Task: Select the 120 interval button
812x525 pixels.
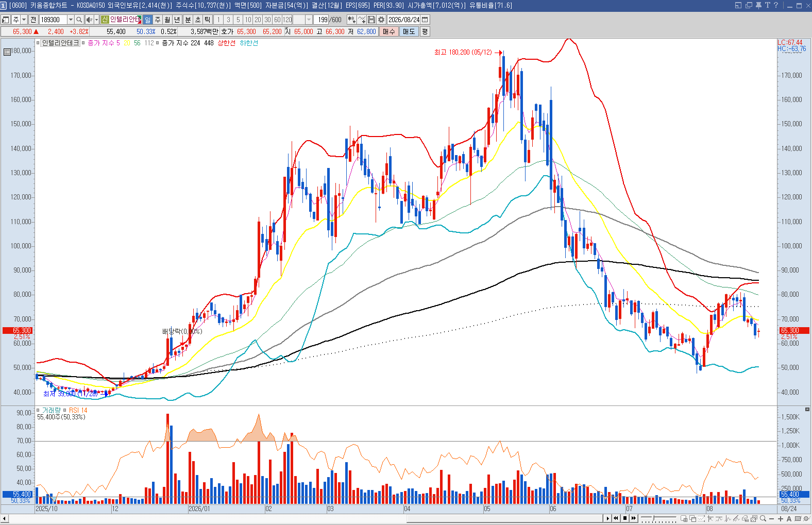Action: (287, 20)
